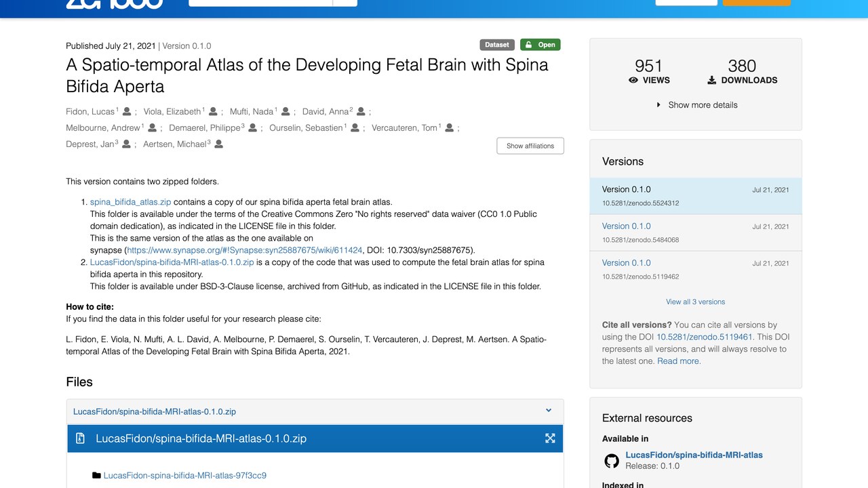Click the folder icon beside LucasFidon-spina-bifida-MRI-atlas-97f3cc9

click(x=96, y=476)
